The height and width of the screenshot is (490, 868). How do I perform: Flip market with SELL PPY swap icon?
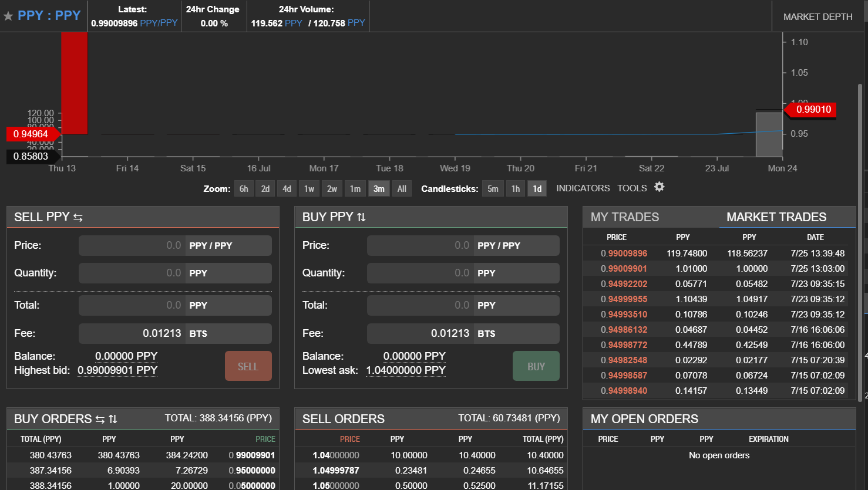(78, 217)
